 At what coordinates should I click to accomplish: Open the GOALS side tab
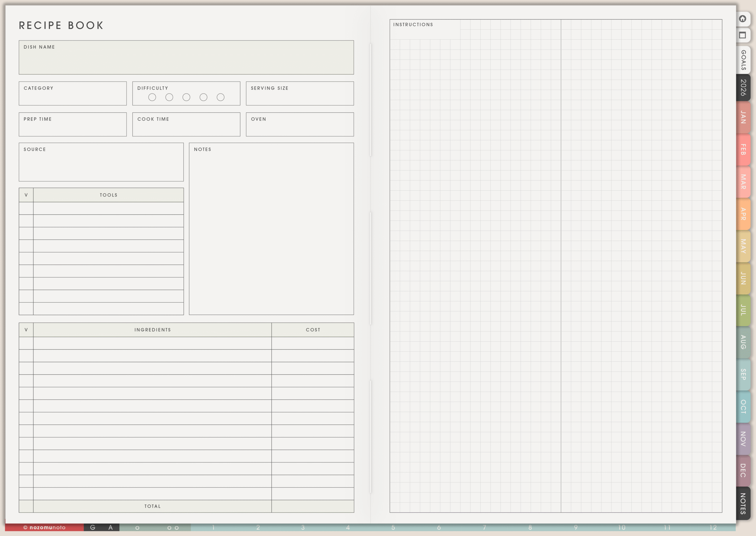[x=743, y=60]
